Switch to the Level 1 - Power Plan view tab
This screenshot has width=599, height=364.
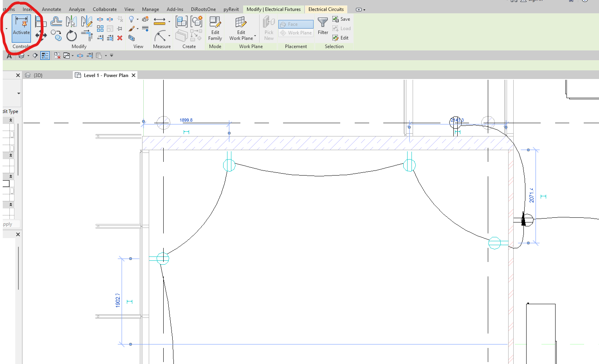pyautogui.click(x=104, y=75)
